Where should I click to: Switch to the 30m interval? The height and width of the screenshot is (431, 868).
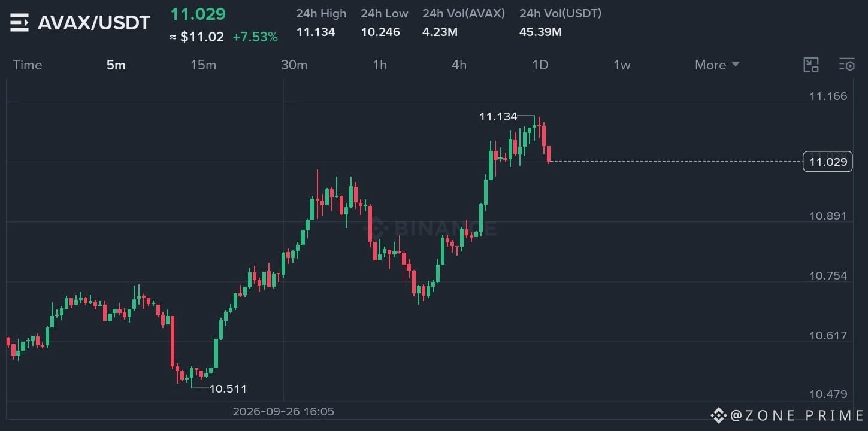pos(294,65)
